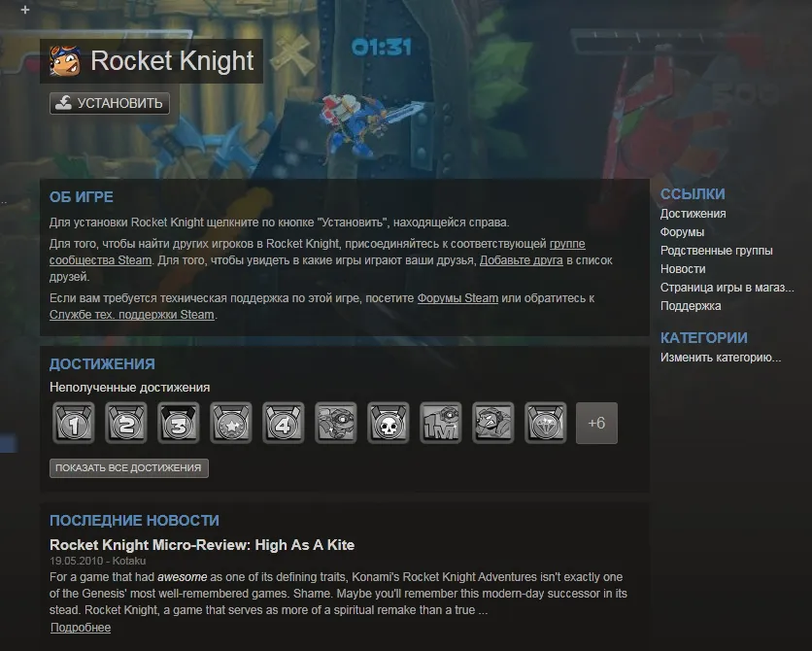Open the goggles character achievement icon
This screenshot has height=651, width=812.
[335, 423]
